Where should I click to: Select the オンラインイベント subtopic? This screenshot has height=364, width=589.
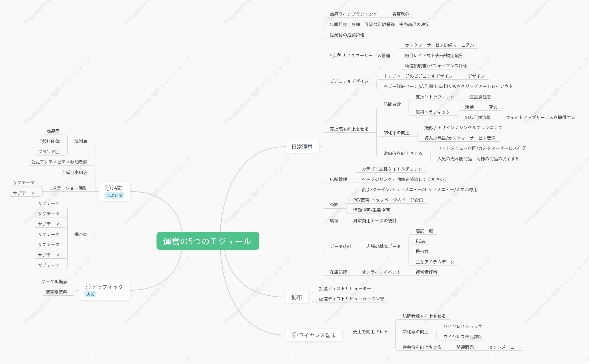tap(381, 272)
